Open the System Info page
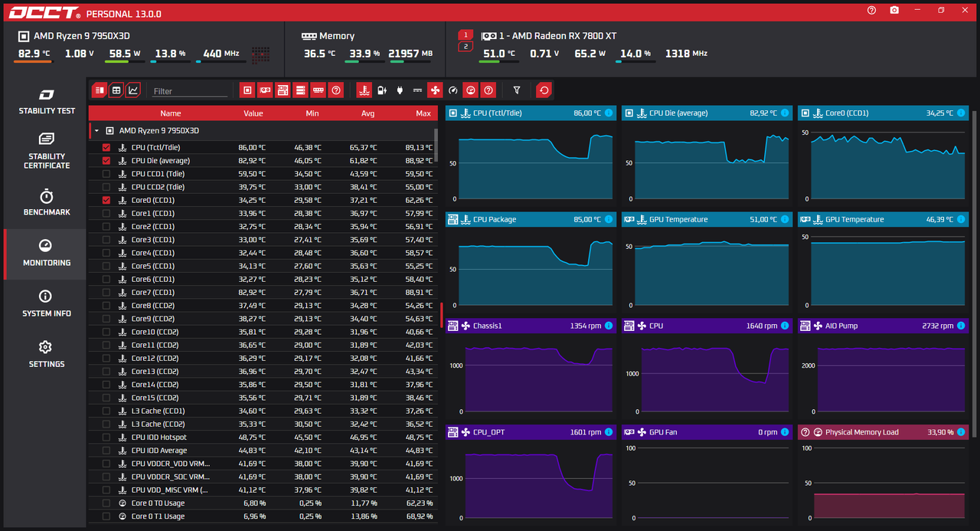 click(x=47, y=304)
